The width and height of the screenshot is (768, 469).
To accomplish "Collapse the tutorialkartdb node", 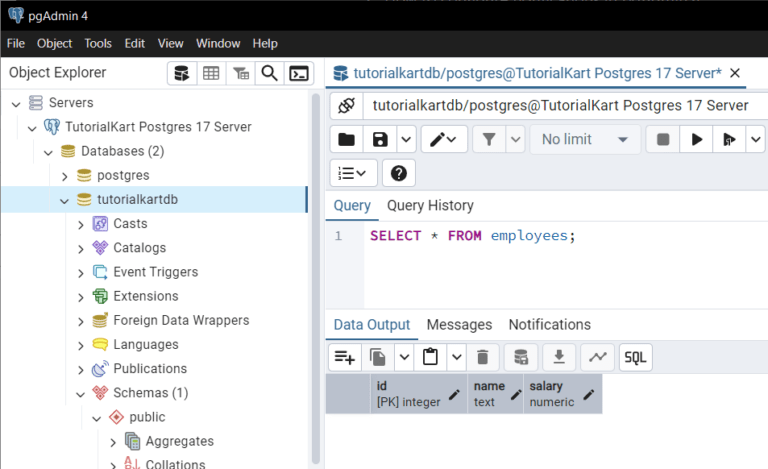I will coord(65,201).
